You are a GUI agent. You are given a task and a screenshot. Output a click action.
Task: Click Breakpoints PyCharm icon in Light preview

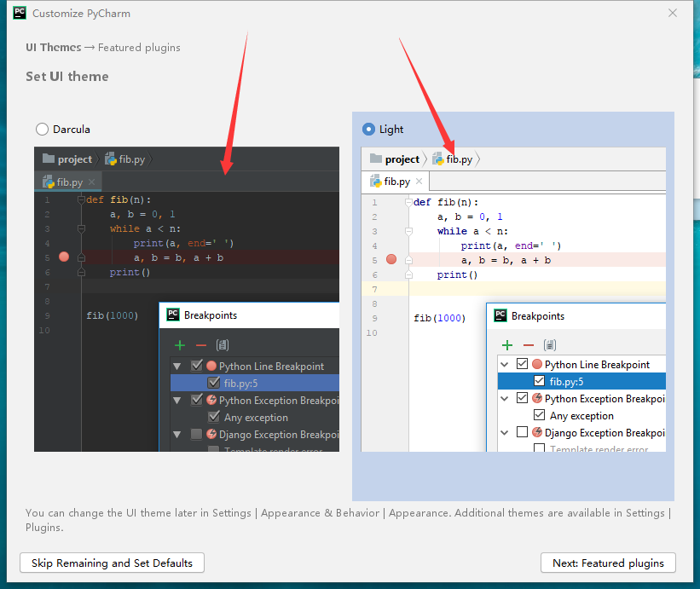click(x=500, y=315)
